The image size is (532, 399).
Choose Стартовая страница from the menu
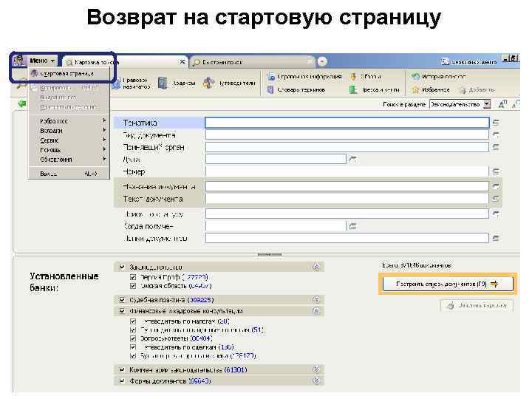tap(69, 74)
